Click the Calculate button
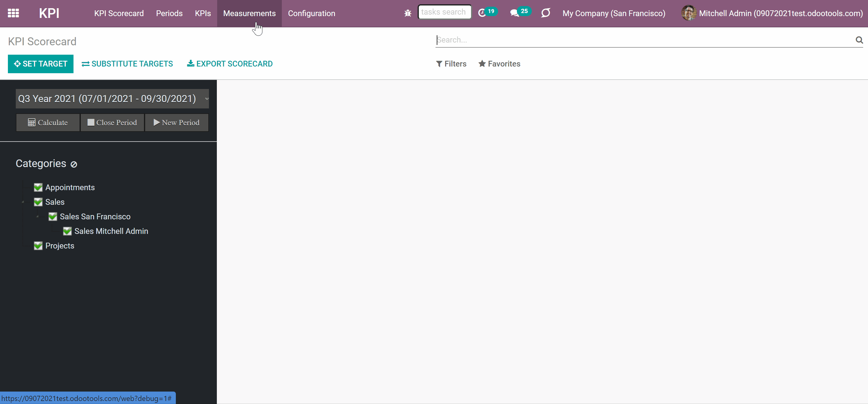This screenshot has height=404, width=868. click(48, 123)
